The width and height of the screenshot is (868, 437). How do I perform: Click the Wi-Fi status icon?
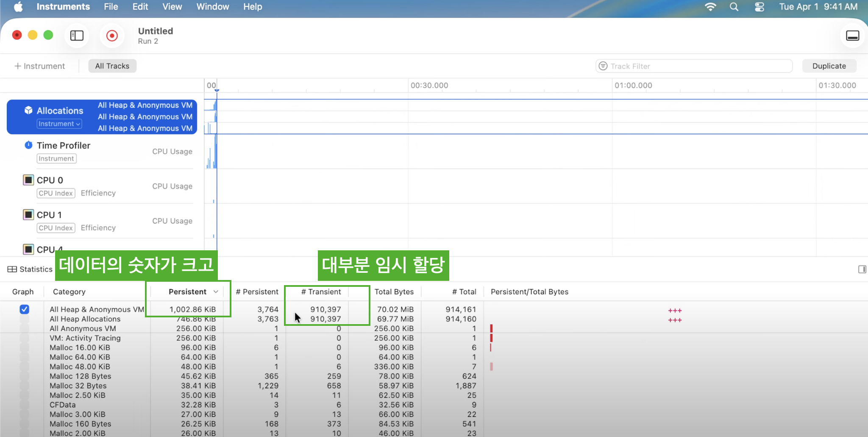click(710, 7)
